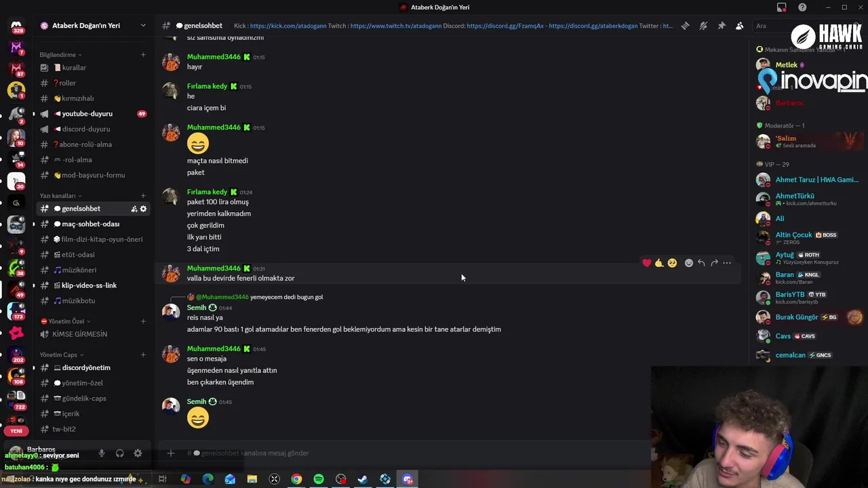Toggle deafen headphones in user panel

coord(120,453)
